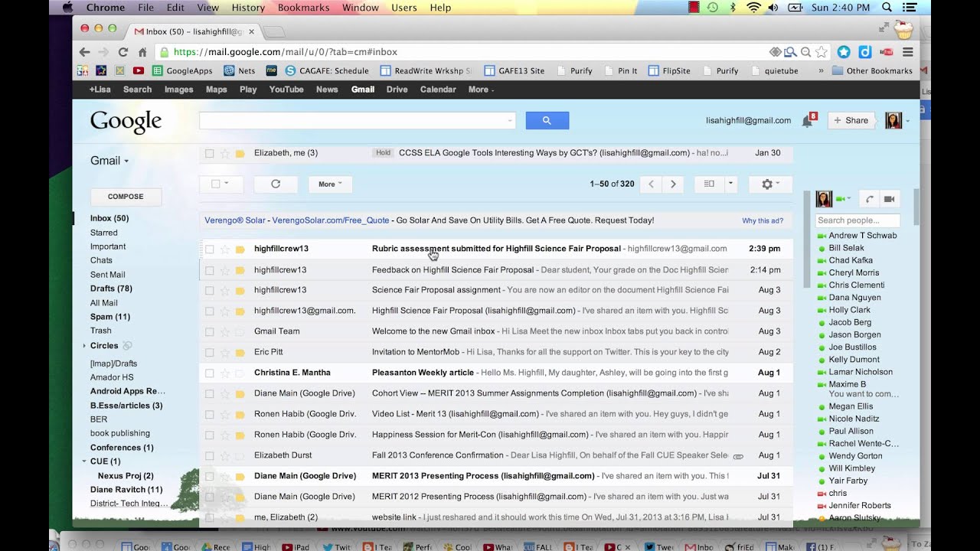980x551 pixels.
Task: Click the blue search button beside Gmail search box
Action: point(547,120)
